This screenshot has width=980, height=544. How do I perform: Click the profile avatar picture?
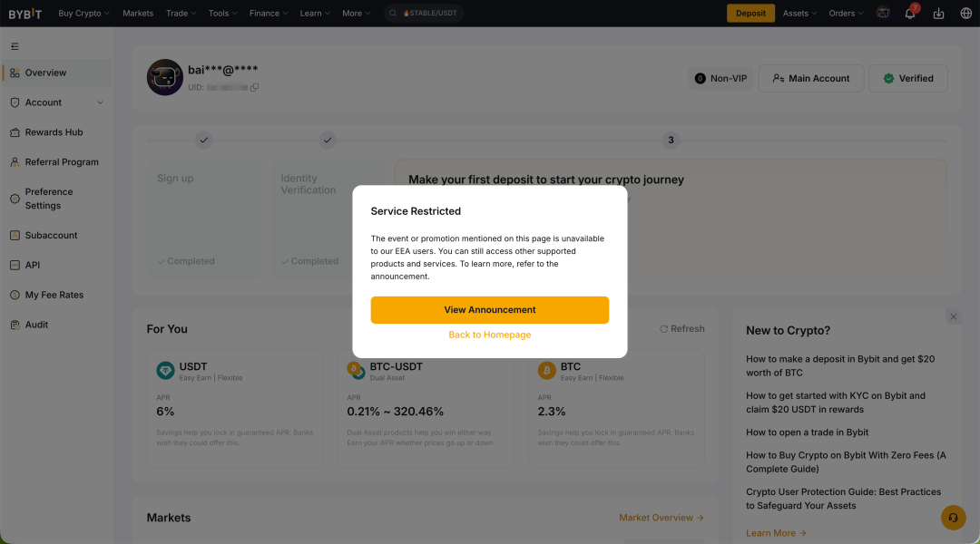(165, 78)
